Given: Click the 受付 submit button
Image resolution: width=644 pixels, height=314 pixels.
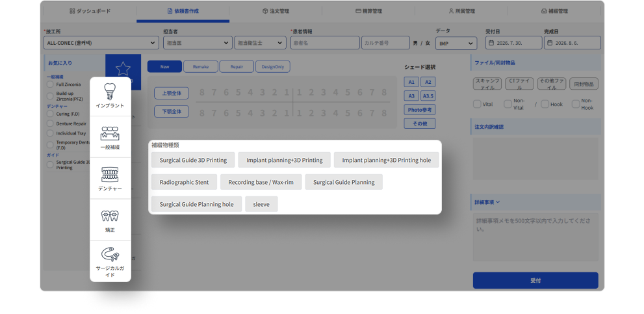Looking at the screenshot, I should point(535,280).
